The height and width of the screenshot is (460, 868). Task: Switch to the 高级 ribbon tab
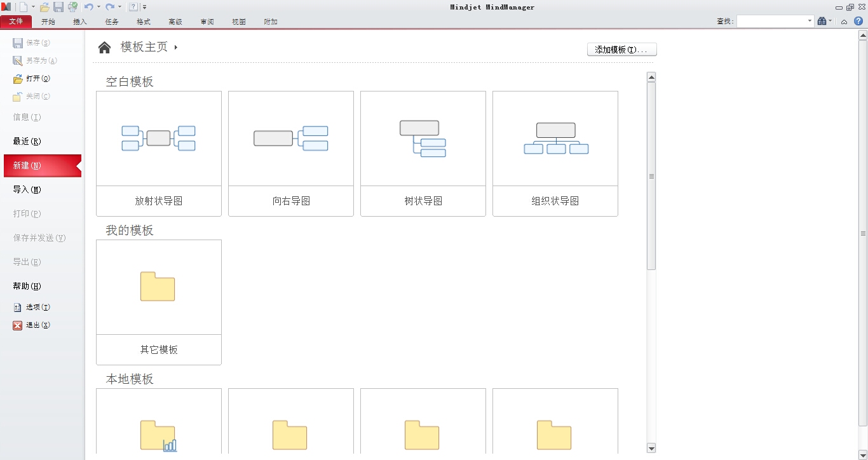pos(175,22)
